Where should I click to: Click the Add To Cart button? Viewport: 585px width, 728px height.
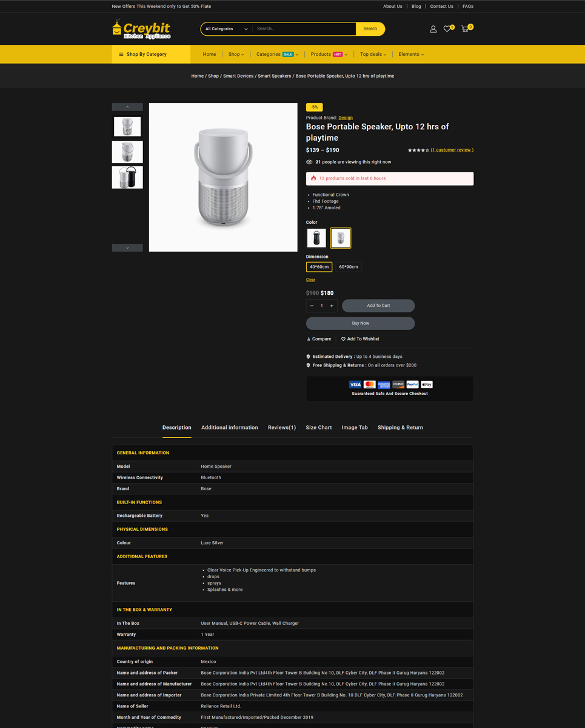pyautogui.click(x=378, y=306)
